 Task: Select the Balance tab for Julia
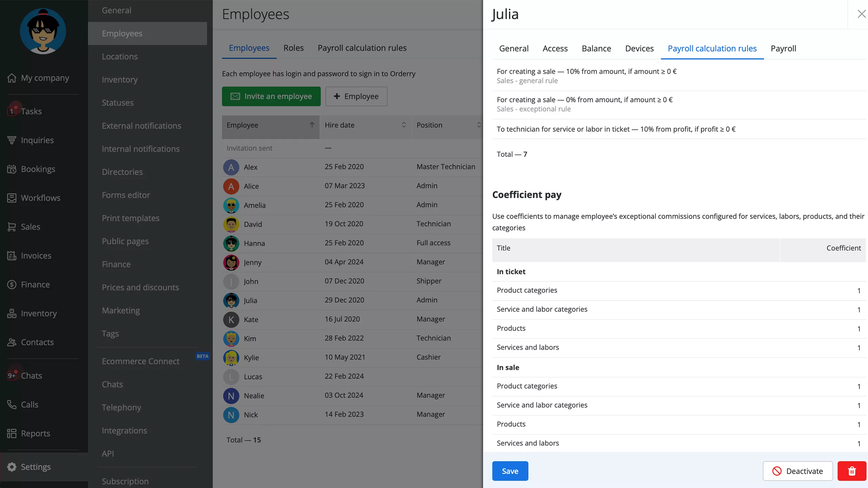[596, 48]
